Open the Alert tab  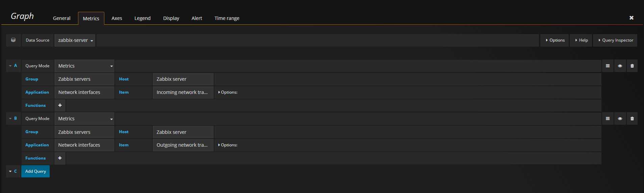pyautogui.click(x=197, y=18)
